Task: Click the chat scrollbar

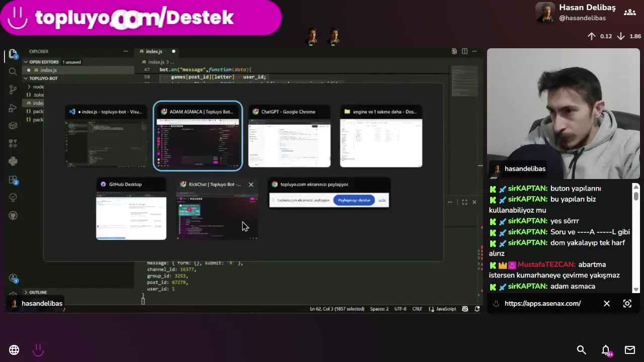Action: (636, 237)
